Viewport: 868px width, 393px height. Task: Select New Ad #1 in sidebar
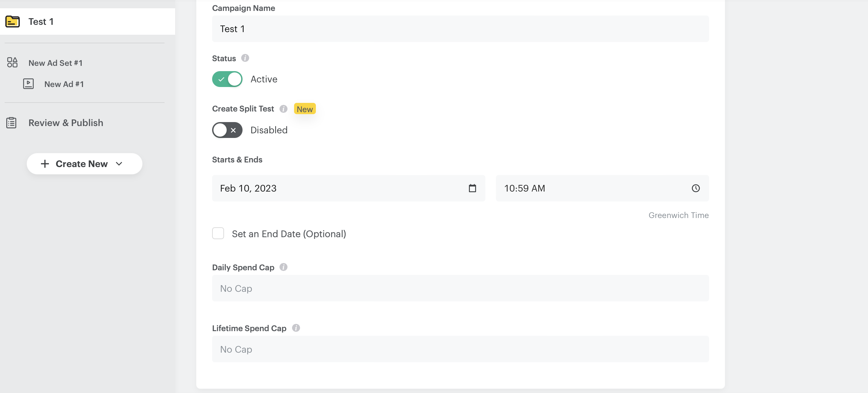[64, 84]
